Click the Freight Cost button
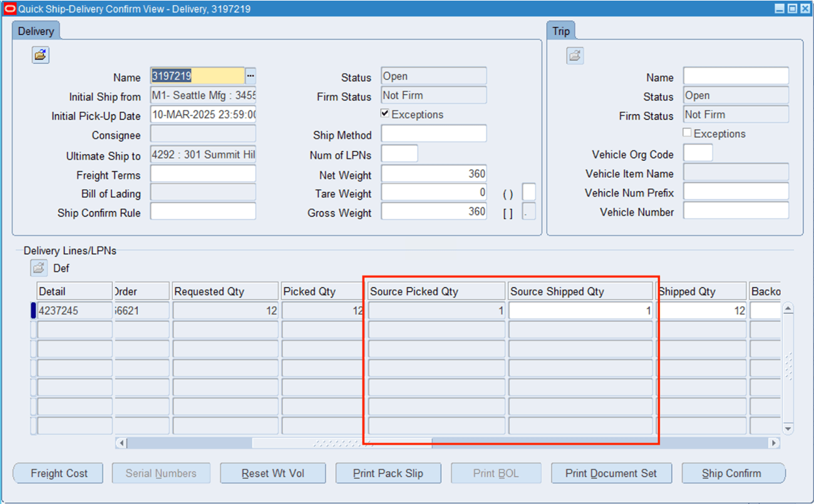This screenshot has height=504, width=814. [59, 473]
